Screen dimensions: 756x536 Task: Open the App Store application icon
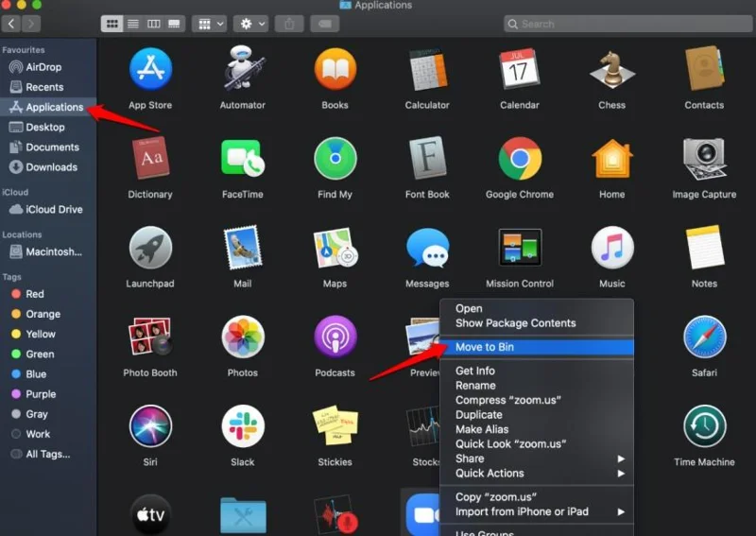point(150,69)
